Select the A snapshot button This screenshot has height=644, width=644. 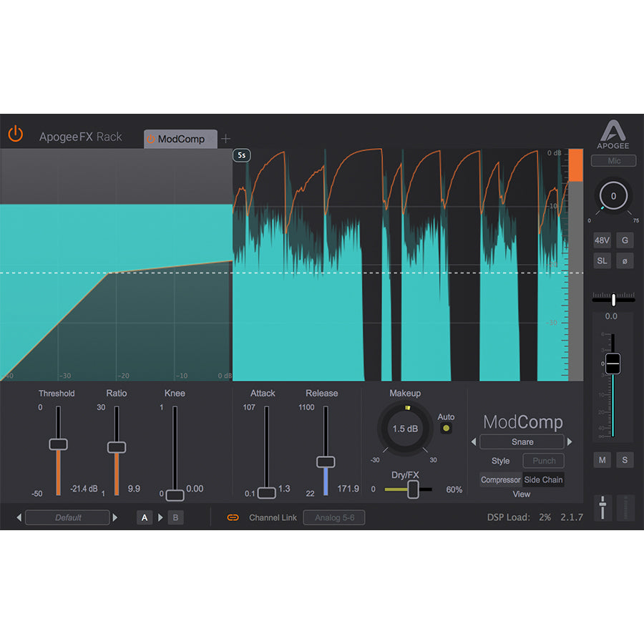click(145, 517)
